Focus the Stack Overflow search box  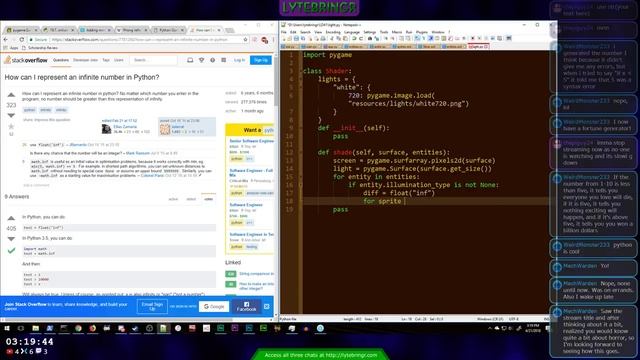(x=153, y=60)
